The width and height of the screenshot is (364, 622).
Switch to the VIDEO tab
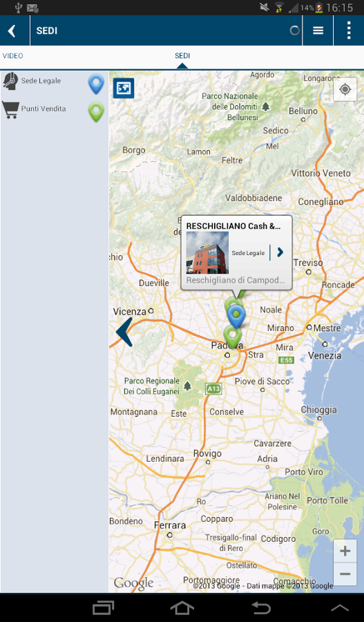[13, 56]
